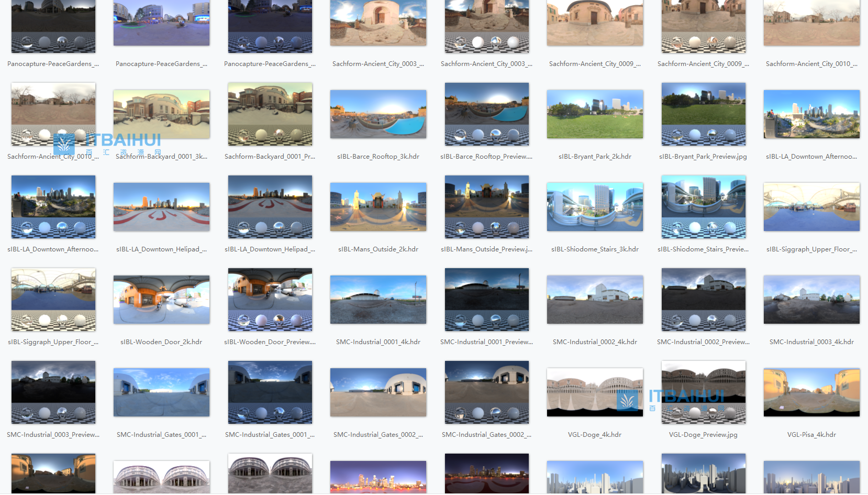Click the SMC-Industrial_0002_Preview... file name
Image resolution: width=868 pixels, height=495 pixels.
(703, 342)
